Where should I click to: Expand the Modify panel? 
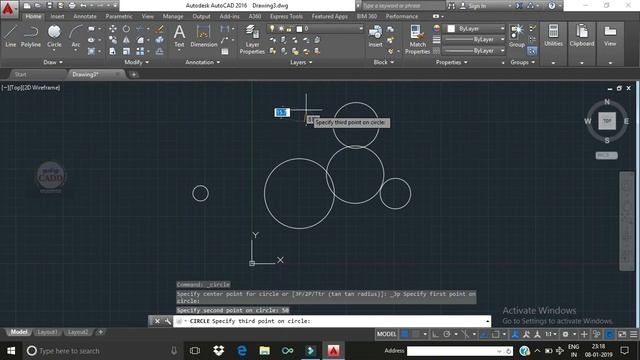(x=137, y=62)
